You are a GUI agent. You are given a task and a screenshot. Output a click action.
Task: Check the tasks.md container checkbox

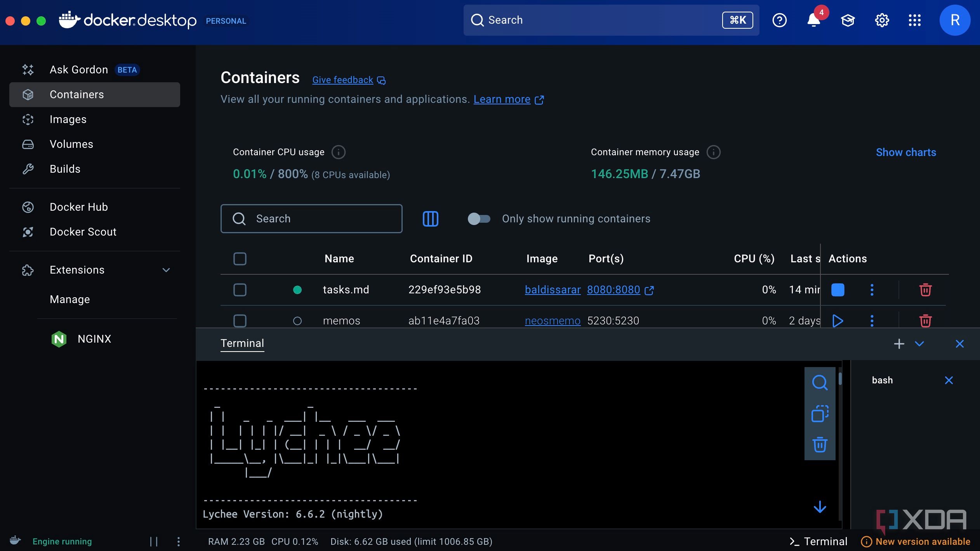240,290
